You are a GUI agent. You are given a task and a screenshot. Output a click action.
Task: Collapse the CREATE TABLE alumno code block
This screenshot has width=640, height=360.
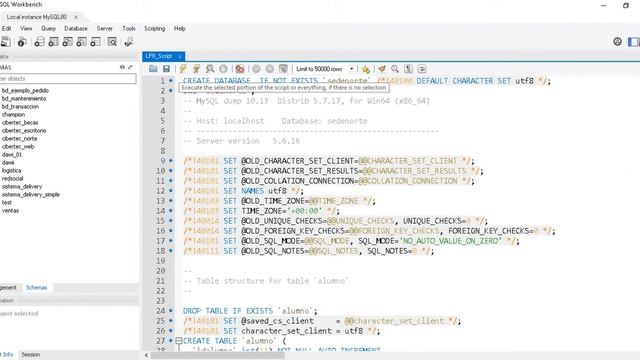(178, 340)
